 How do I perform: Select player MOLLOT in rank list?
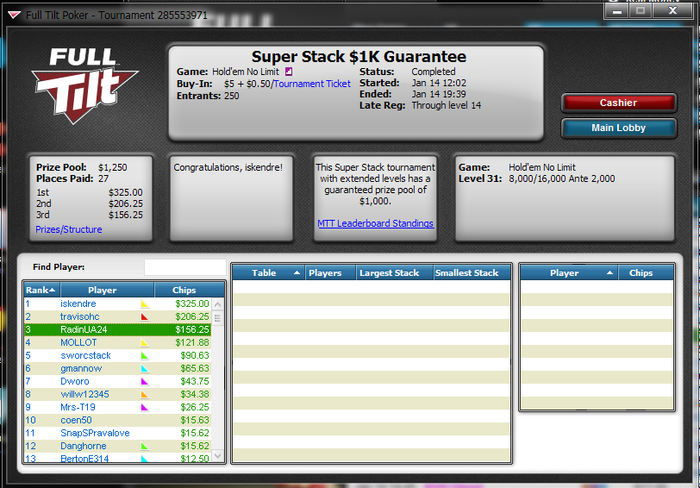point(118,343)
